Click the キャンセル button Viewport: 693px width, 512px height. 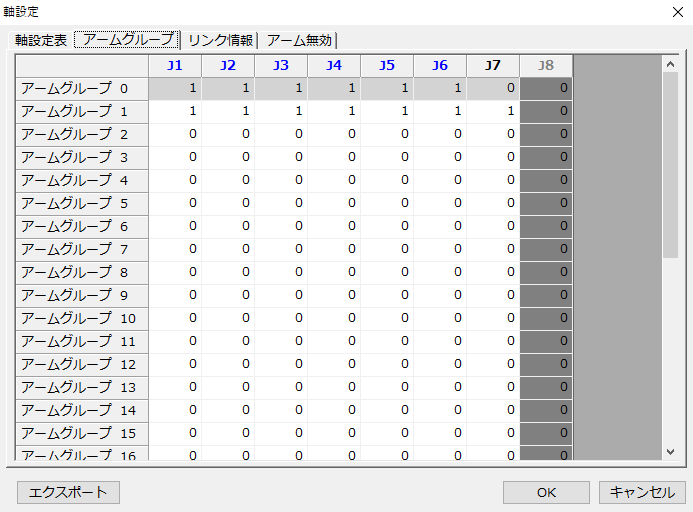click(642, 492)
